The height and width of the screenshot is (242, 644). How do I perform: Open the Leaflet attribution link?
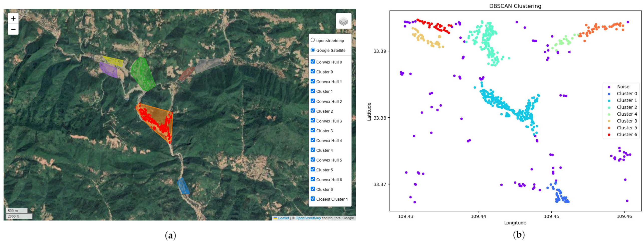click(x=283, y=218)
